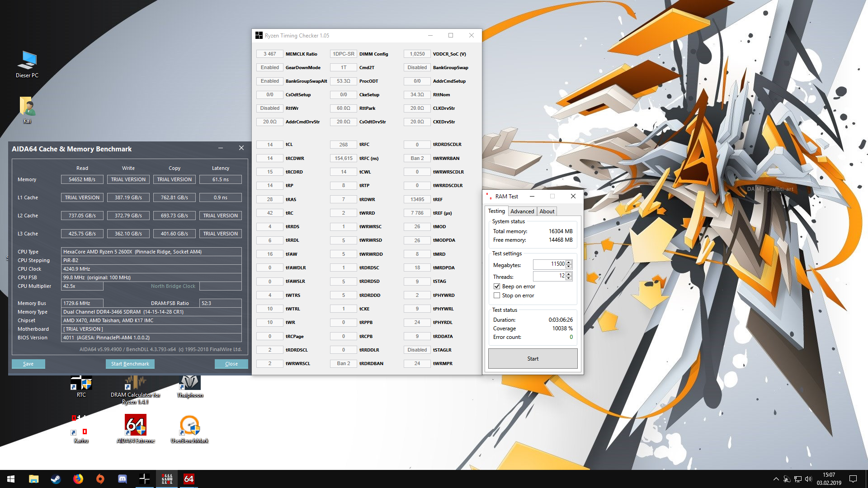
Task: Open the About tab in RAM Test
Action: 547,211
